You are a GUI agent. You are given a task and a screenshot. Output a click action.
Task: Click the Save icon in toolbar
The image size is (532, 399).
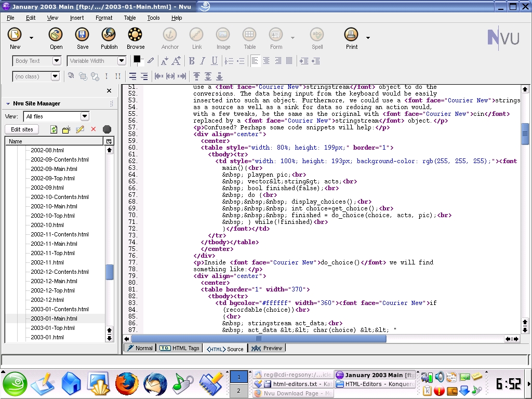click(82, 35)
